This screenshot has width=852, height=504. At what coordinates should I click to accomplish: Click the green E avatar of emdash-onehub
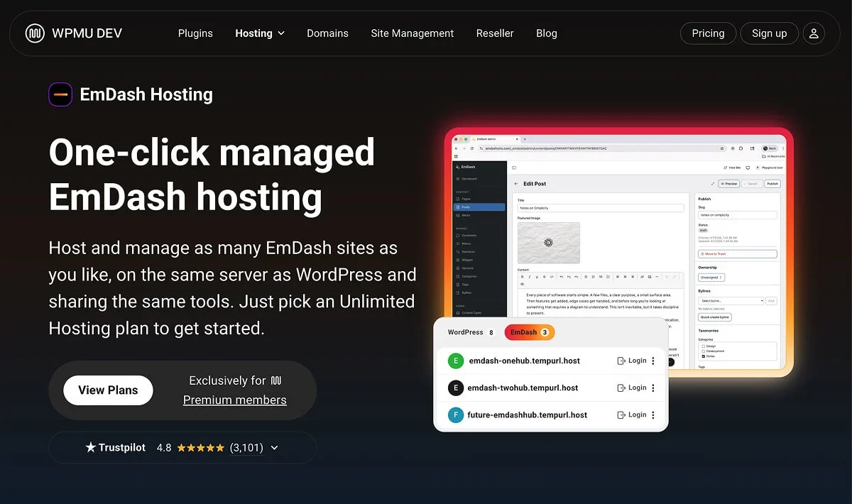[x=456, y=361]
